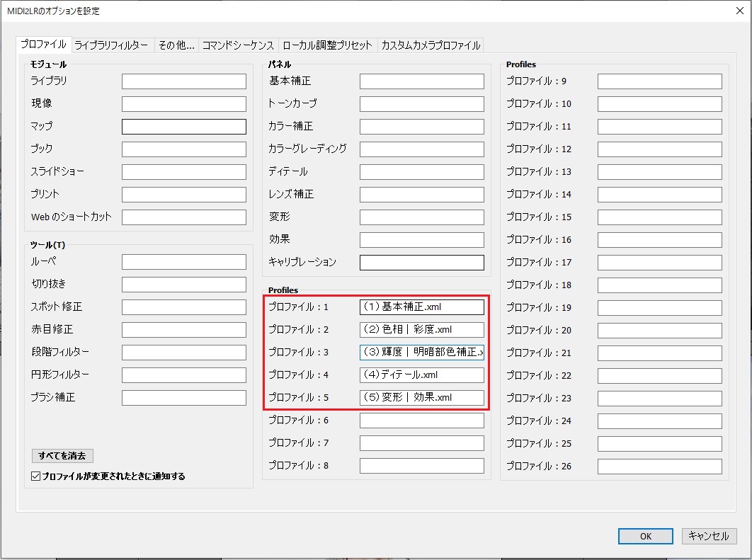This screenshot has width=752, height=560.
Task: Click the プロファイル：5 field with 変形｜効果.xml
Action: 422,398
